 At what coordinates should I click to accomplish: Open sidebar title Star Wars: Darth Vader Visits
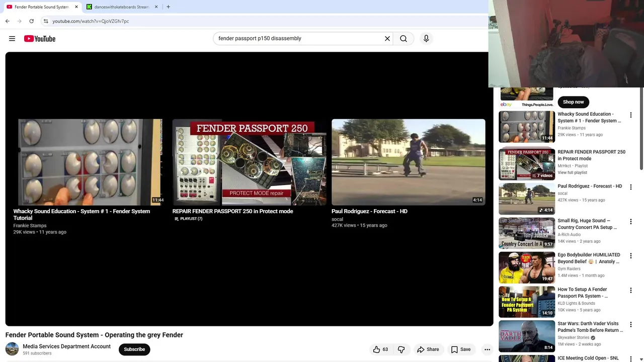pos(590,327)
